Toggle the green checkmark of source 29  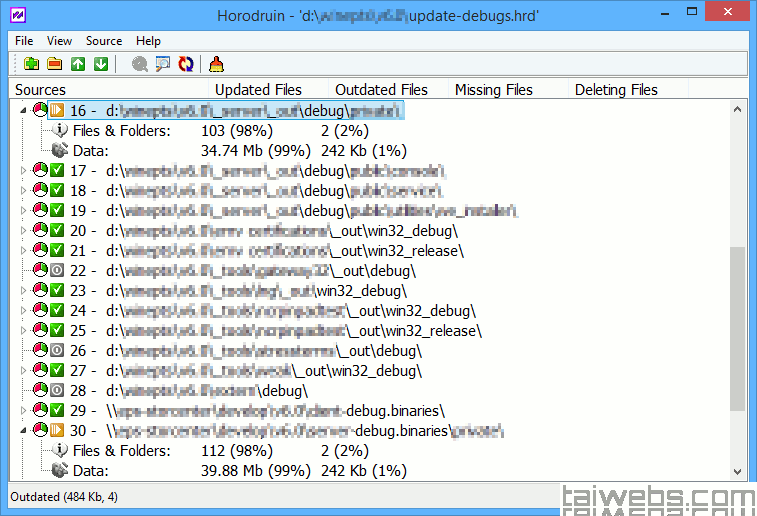click(x=57, y=410)
